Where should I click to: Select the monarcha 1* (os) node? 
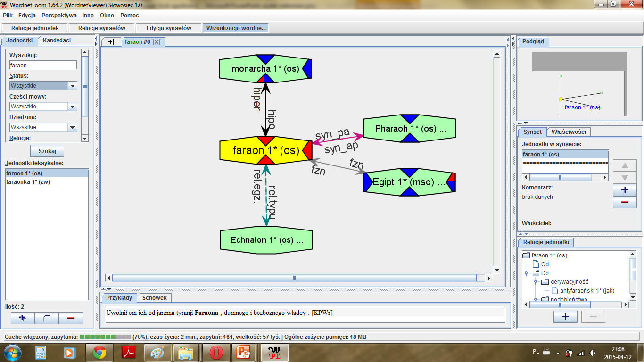pos(265,69)
